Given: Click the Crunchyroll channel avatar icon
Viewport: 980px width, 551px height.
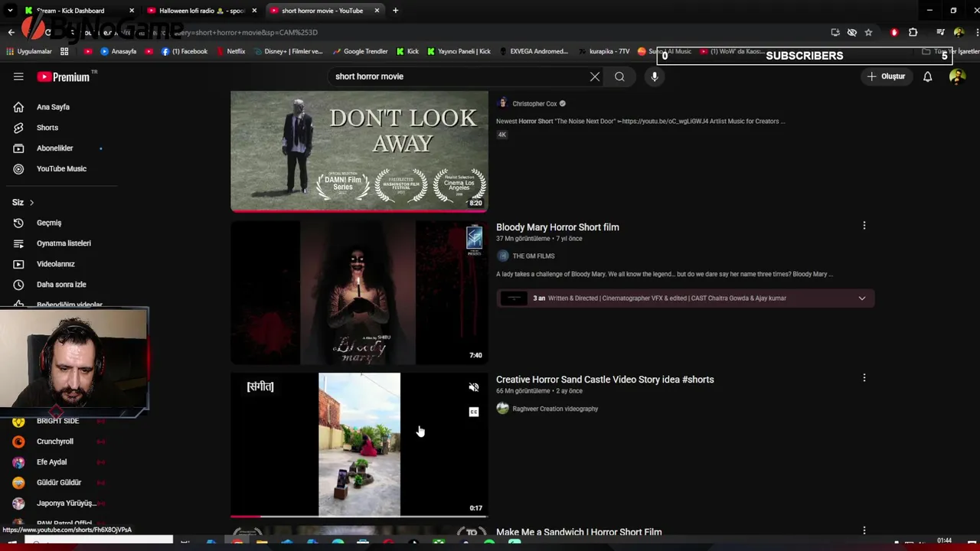Looking at the screenshot, I should [18, 442].
